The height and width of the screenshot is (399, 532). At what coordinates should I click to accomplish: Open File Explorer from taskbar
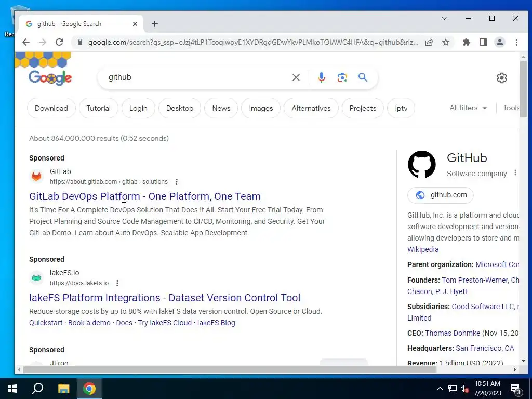pyautogui.click(x=63, y=389)
